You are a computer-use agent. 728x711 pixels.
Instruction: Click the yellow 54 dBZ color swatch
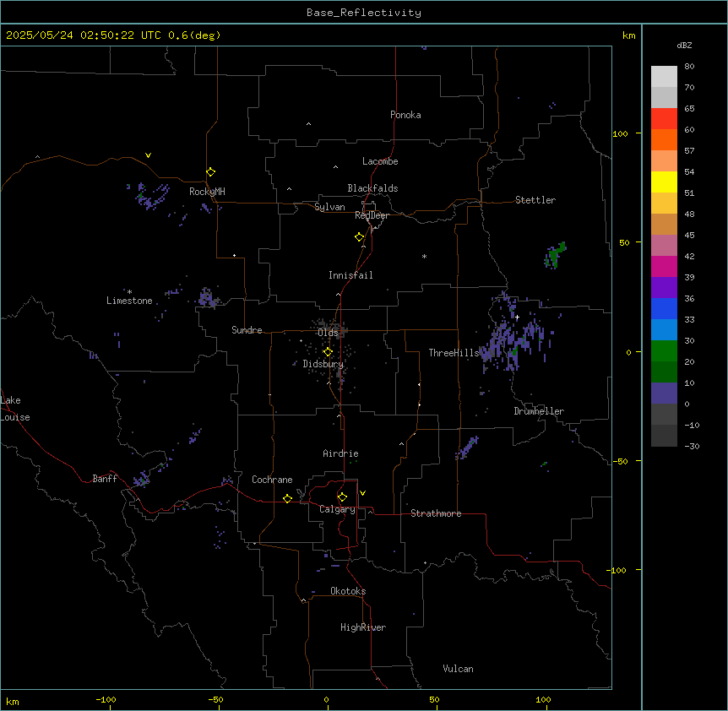pyautogui.click(x=664, y=182)
